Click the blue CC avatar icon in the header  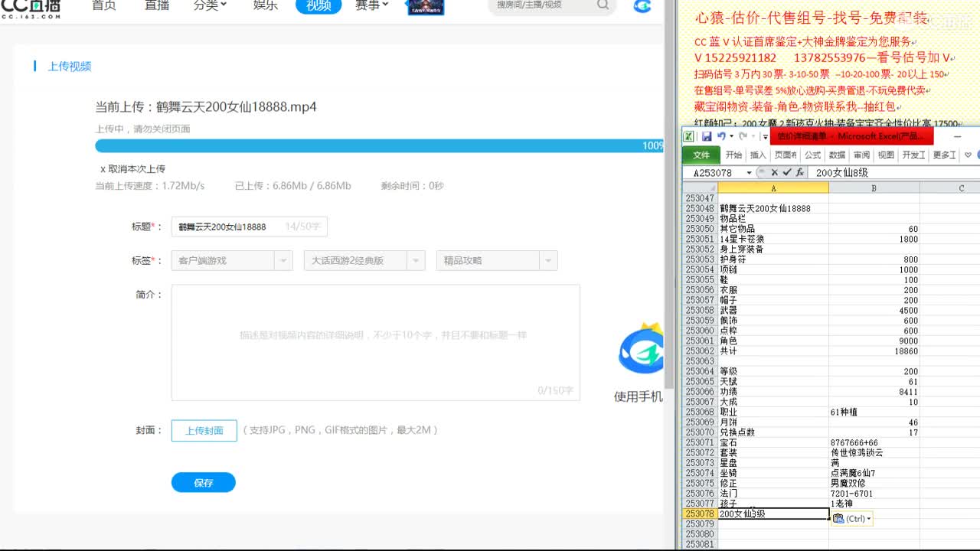[642, 6]
